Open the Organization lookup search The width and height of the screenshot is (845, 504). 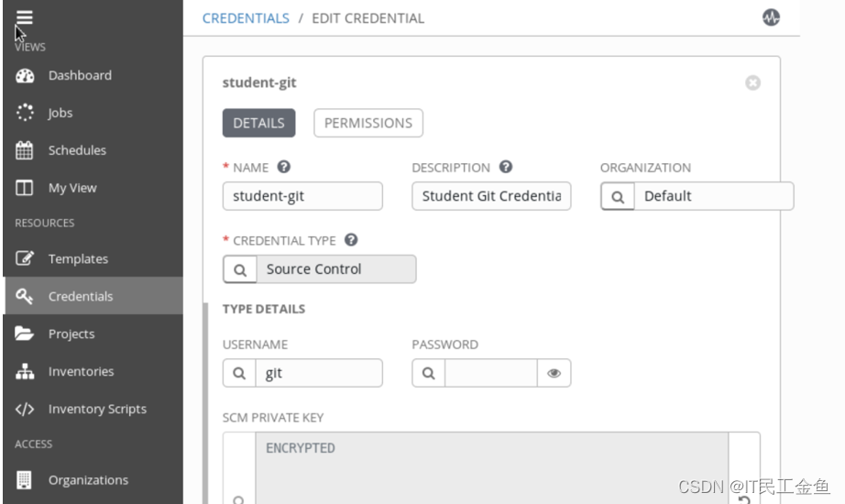coord(618,196)
